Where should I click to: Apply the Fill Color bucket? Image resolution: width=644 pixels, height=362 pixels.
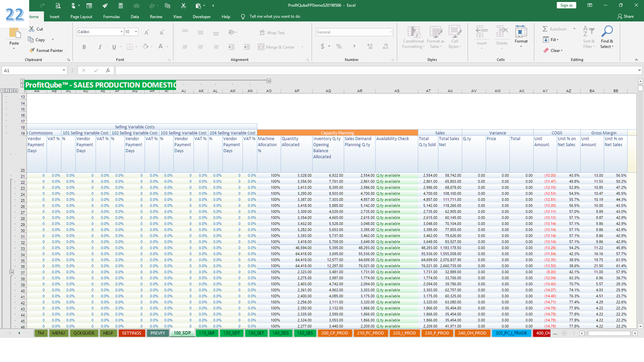[x=145, y=47]
